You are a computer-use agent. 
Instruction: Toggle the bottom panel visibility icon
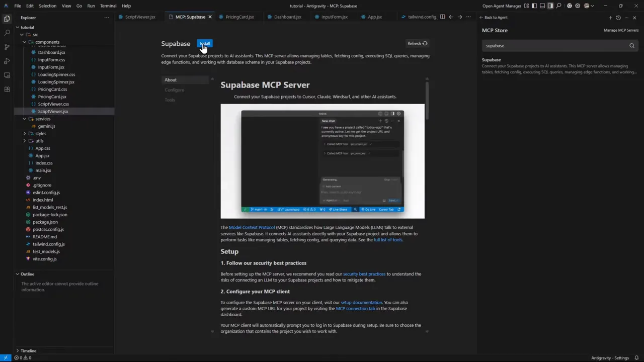542,6
